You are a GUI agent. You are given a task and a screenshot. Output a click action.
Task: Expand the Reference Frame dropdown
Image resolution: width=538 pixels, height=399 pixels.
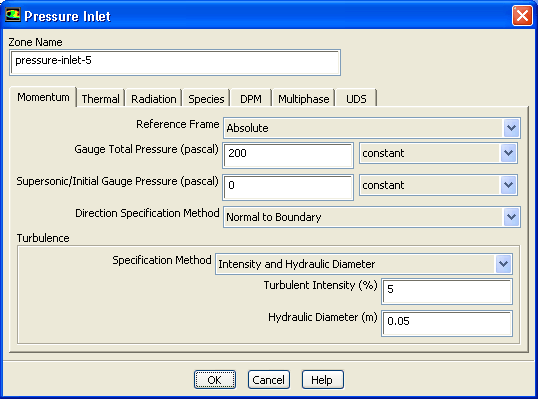(372, 128)
